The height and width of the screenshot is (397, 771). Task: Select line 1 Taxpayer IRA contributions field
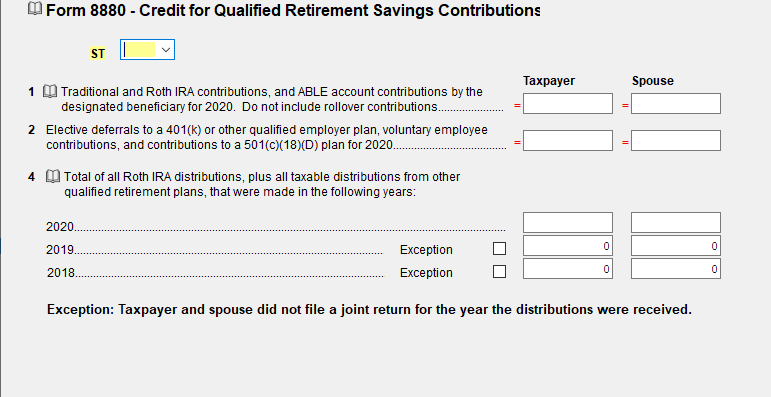click(x=568, y=103)
